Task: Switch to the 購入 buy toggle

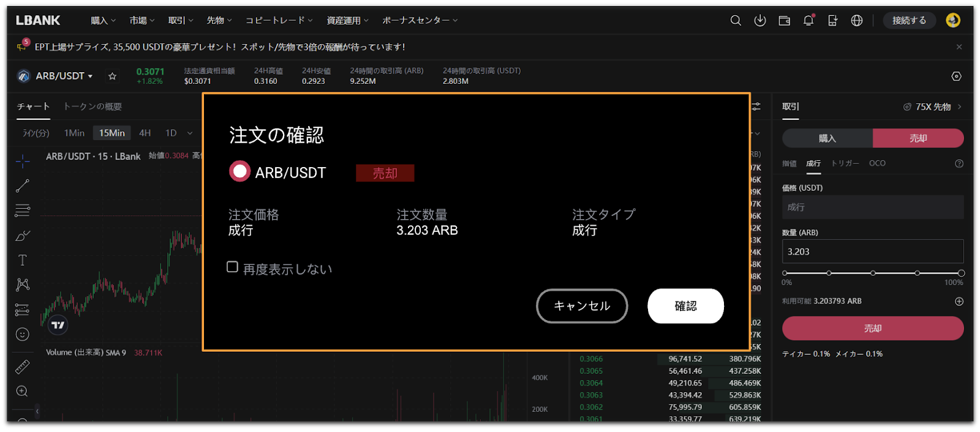Action: 827,138
